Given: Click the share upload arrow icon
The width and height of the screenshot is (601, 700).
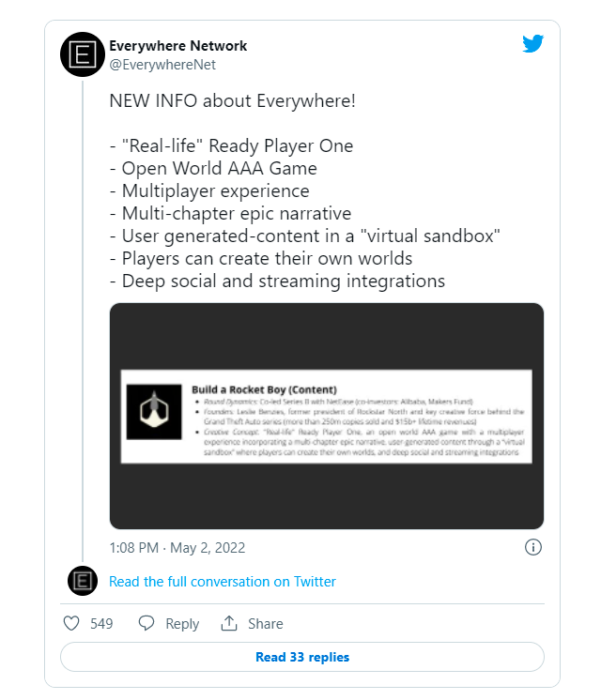Looking at the screenshot, I should click(229, 623).
